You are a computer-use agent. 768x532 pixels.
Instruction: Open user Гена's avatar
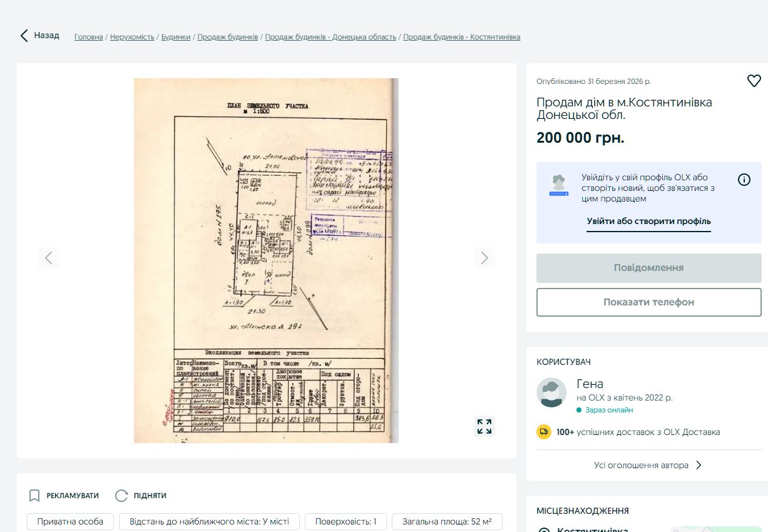(551, 392)
